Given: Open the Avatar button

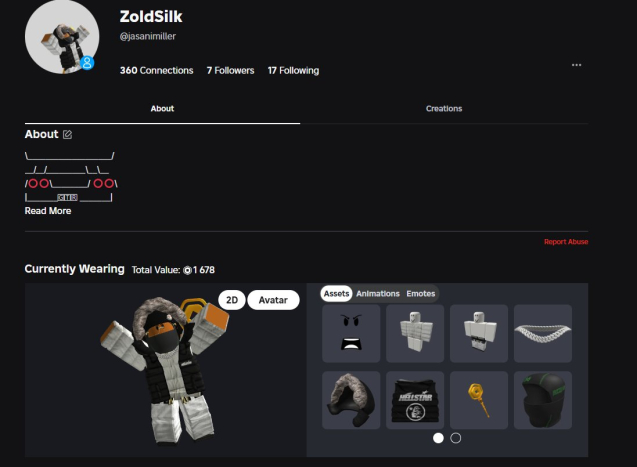Looking at the screenshot, I should [x=273, y=300].
